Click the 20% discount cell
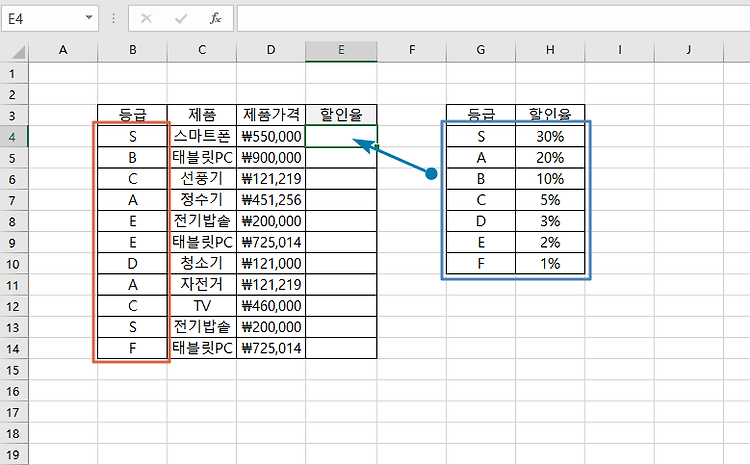Image resolution: width=750 pixels, height=465 pixels. click(x=550, y=157)
